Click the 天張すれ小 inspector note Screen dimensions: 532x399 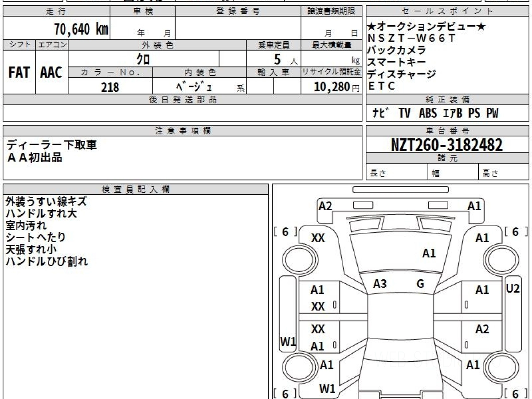pyautogui.click(x=31, y=250)
